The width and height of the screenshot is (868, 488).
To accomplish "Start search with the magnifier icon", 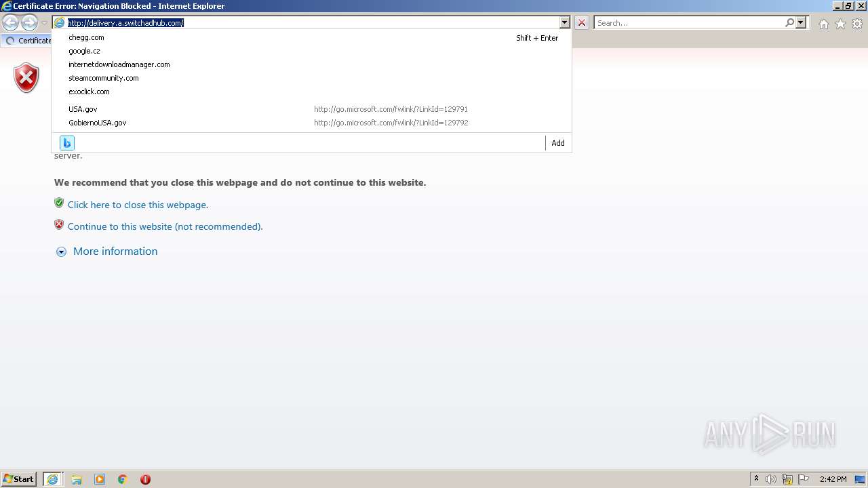I will 789,23.
